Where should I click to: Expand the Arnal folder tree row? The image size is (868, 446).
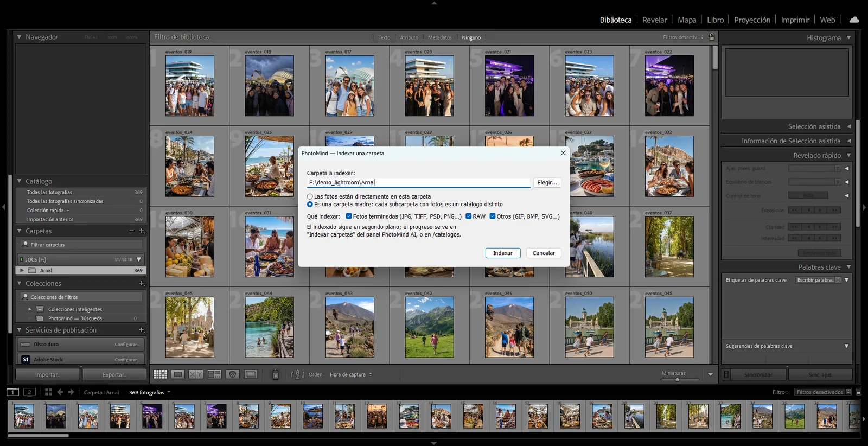(22, 270)
